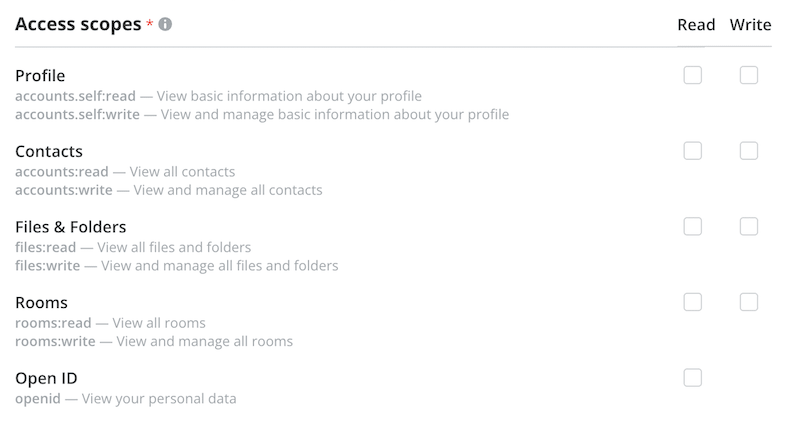Enable Read access for Profile
Viewport: 800px width, 424px height.
[692, 75]
